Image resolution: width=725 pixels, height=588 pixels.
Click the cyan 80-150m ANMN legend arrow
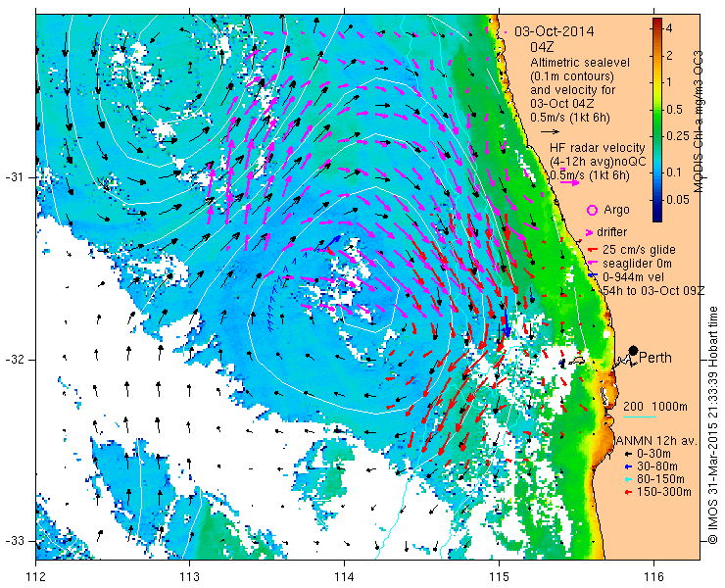tap(627, 479)
